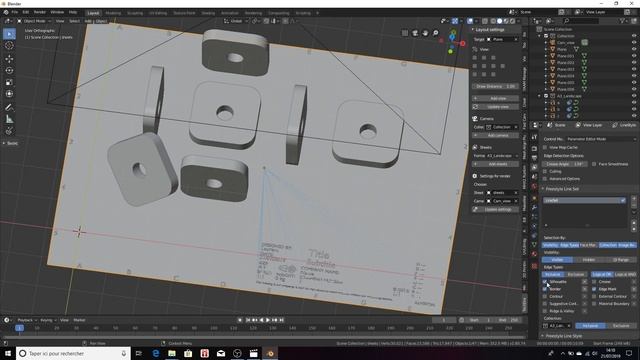
Task: Open the File menu
Action: (15, 12)
